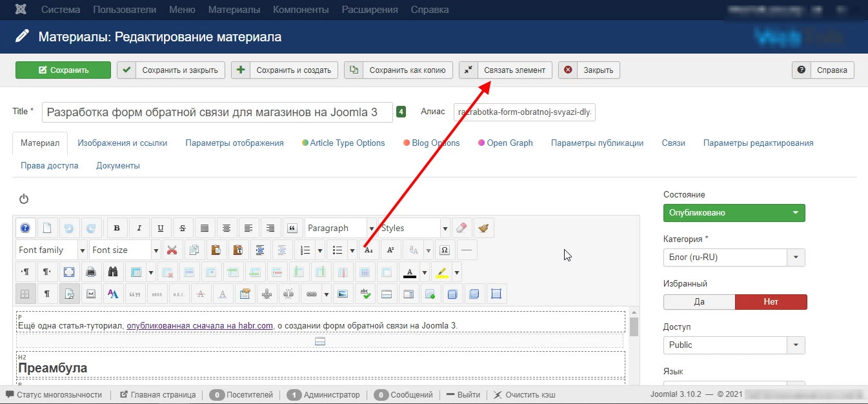Switch to Изображения и ссылки tab
Image resolution: width=868 pixels, height=404 pixels.
pos(123,143)
